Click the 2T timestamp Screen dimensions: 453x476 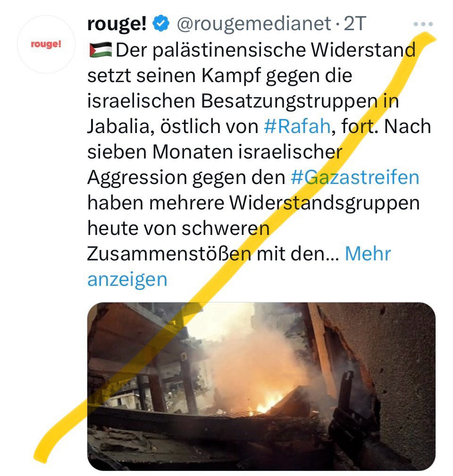354,24
